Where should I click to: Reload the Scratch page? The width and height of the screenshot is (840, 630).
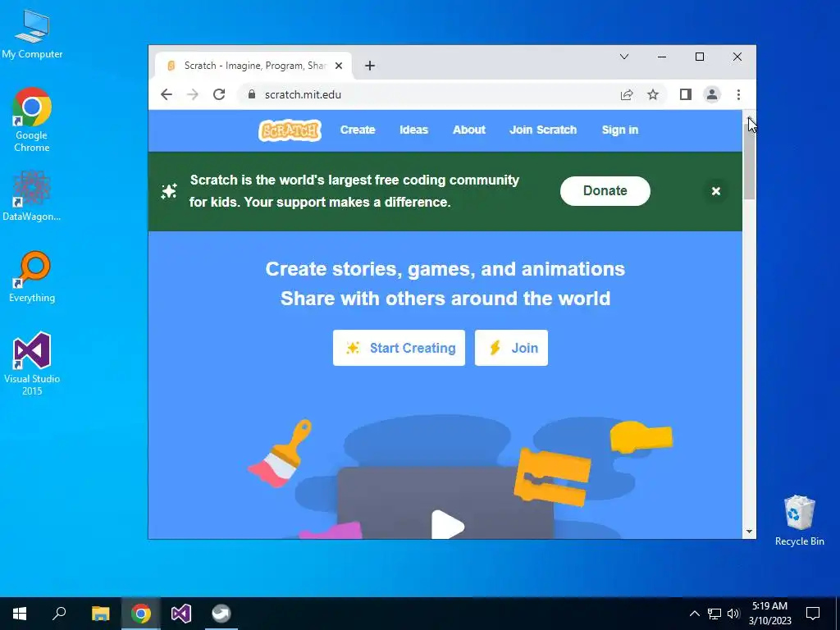pos(218,95)
